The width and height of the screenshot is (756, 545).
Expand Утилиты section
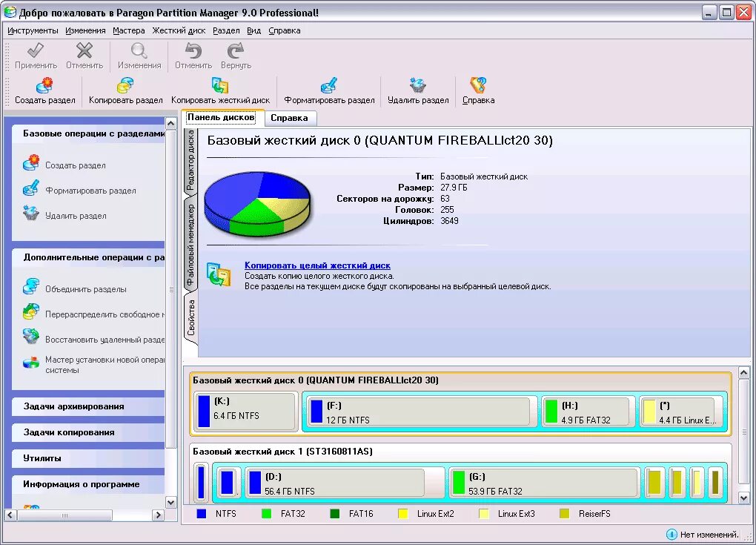click(89, 458)
